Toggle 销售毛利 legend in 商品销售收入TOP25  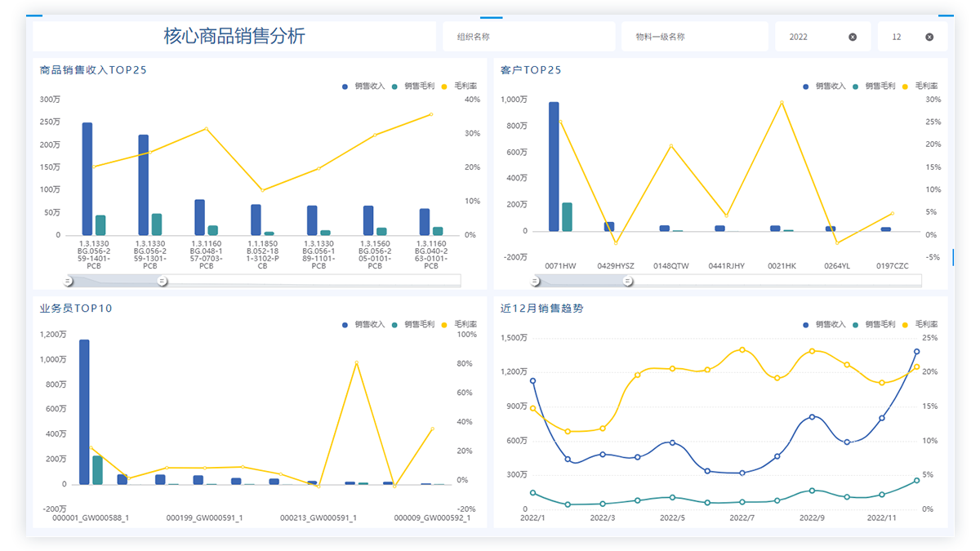pyautogui.click(x=413, y=86)
